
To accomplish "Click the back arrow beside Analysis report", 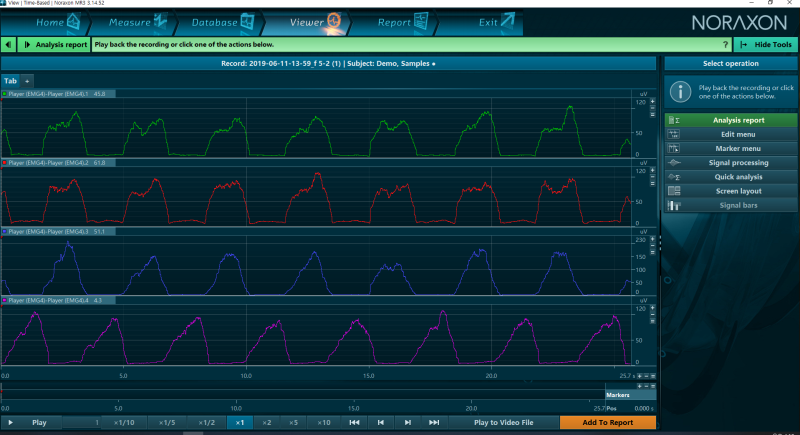I will click(x=9, y=45).
